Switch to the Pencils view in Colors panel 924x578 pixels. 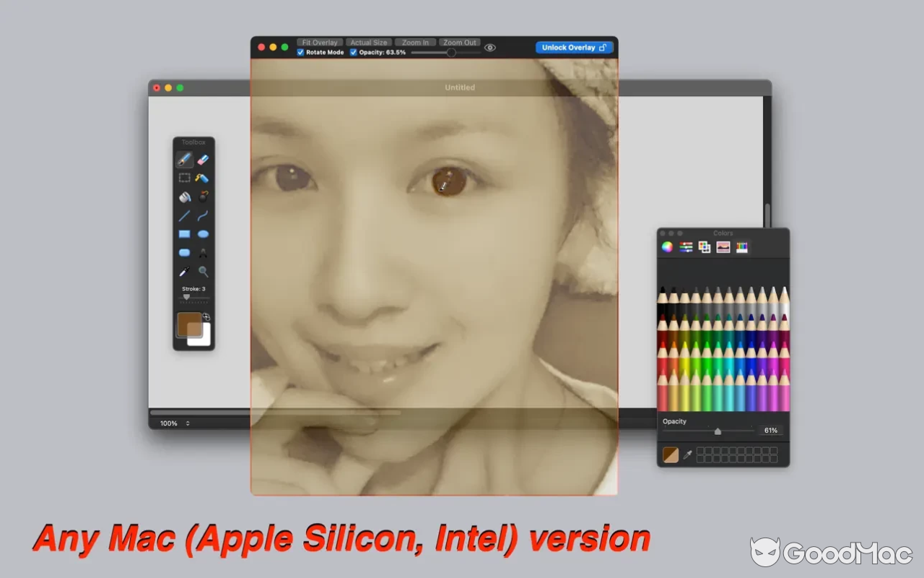click(x=741, y=247)
